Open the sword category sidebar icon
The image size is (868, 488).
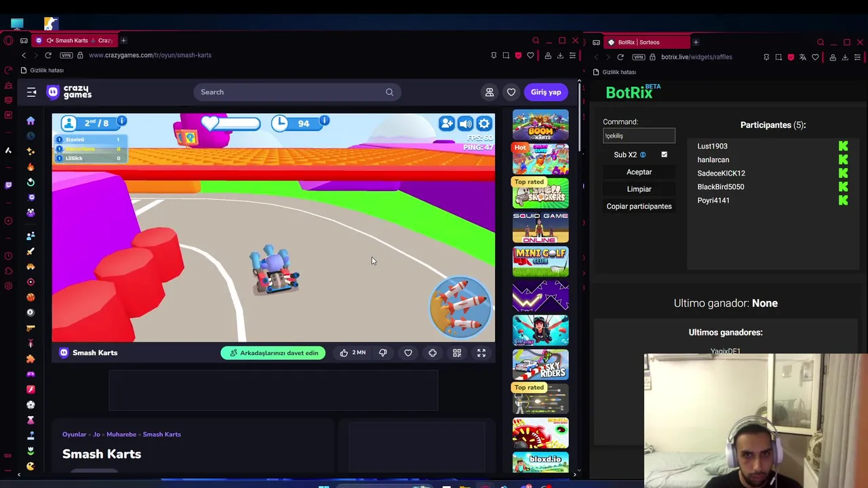point(31,251)
